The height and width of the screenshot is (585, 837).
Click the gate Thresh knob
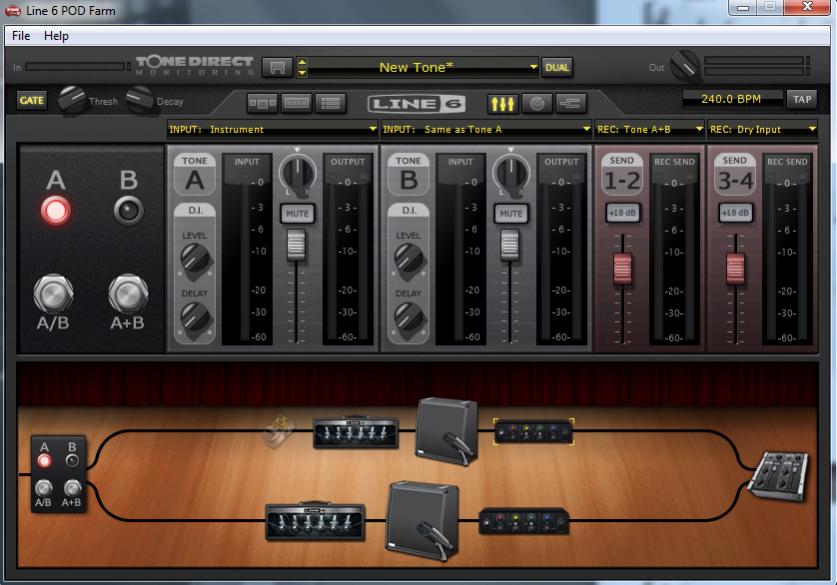click(72, 100)
